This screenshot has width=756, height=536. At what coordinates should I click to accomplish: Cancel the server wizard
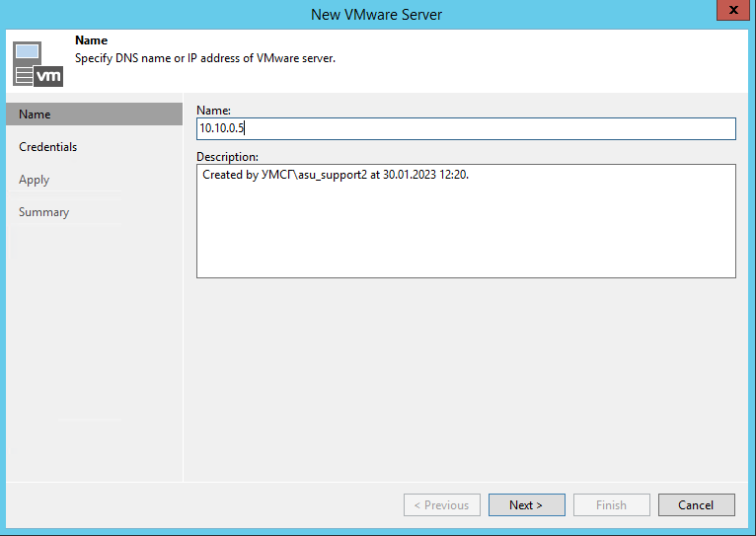pyautogui.click(x=696, y=504)
